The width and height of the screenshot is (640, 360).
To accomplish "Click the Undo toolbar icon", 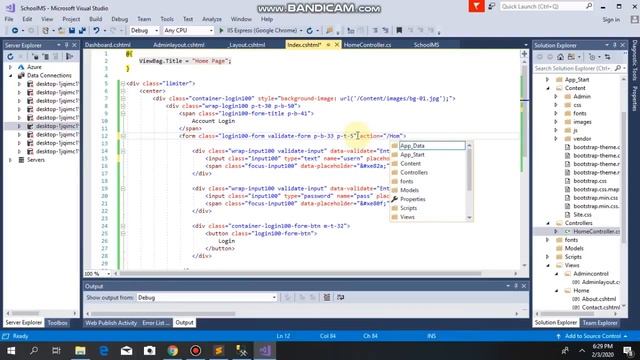I will pos(96,31).
